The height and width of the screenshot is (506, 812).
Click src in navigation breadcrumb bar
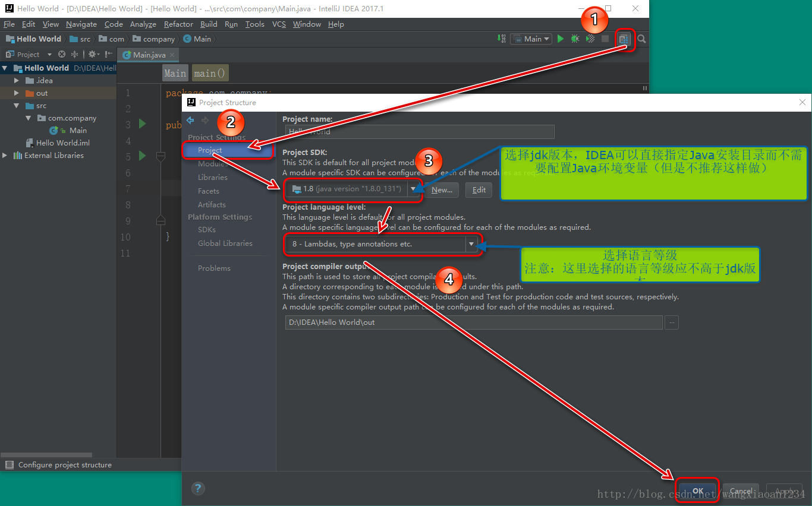pos(80,39)
